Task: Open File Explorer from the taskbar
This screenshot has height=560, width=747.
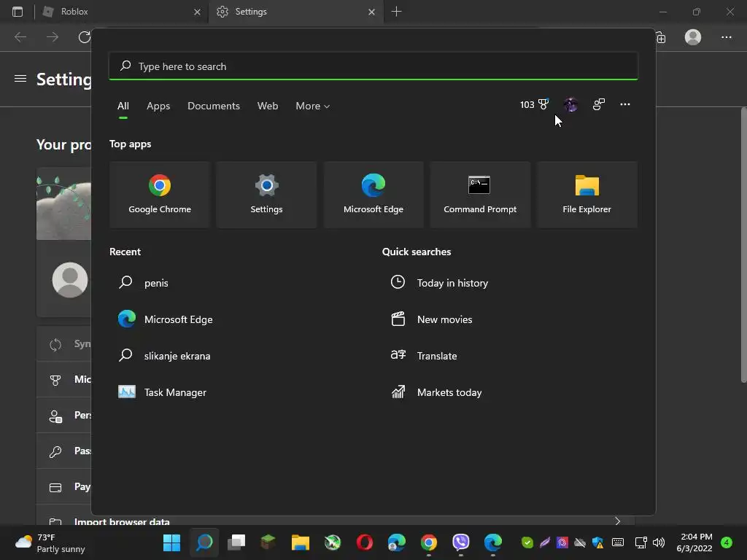Action: [x=300, y=542]
